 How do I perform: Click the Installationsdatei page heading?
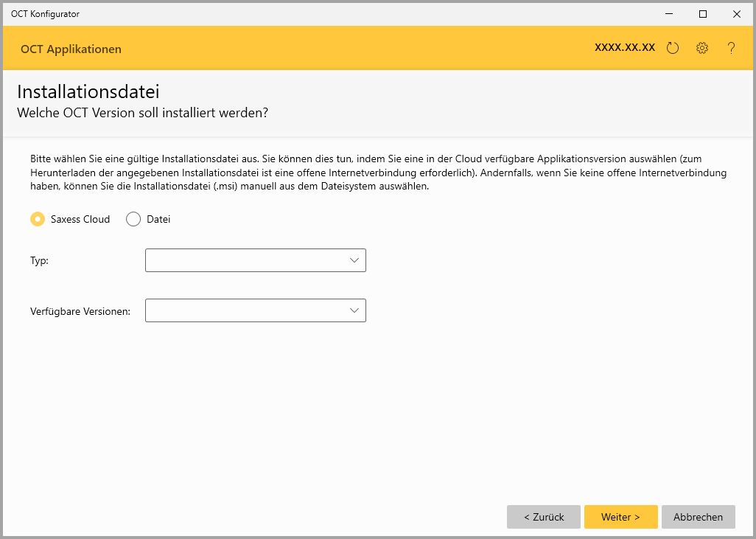point(88,92)
